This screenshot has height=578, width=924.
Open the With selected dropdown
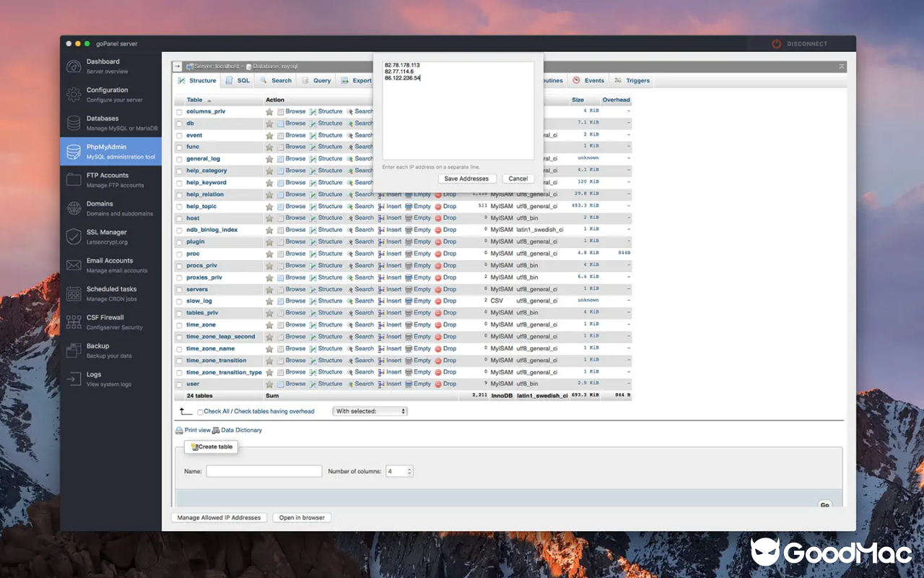[x=370, y=410]
